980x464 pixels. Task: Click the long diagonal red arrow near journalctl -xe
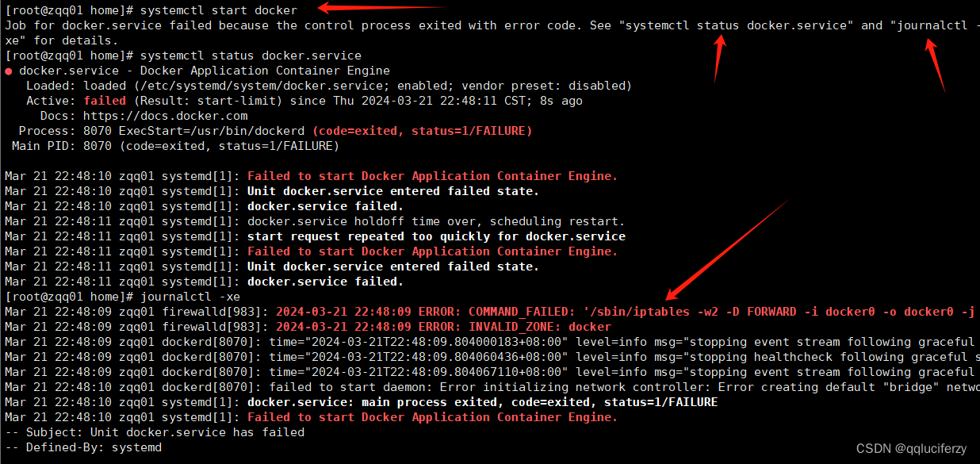726,249
